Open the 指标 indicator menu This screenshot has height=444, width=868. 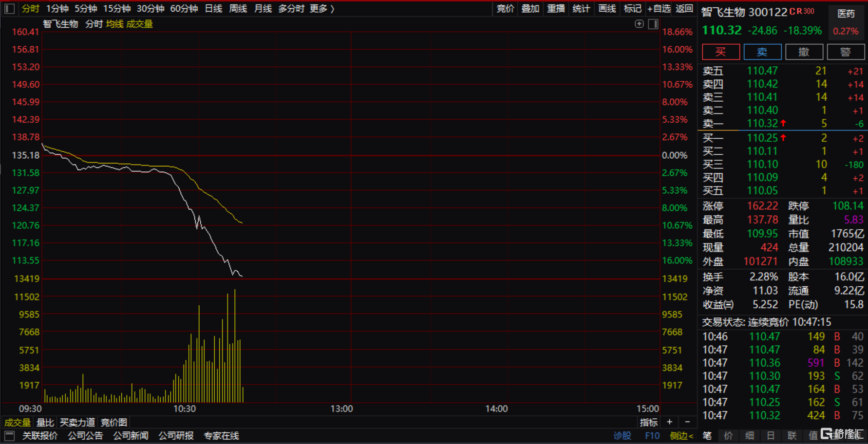[x=649, y=422]
